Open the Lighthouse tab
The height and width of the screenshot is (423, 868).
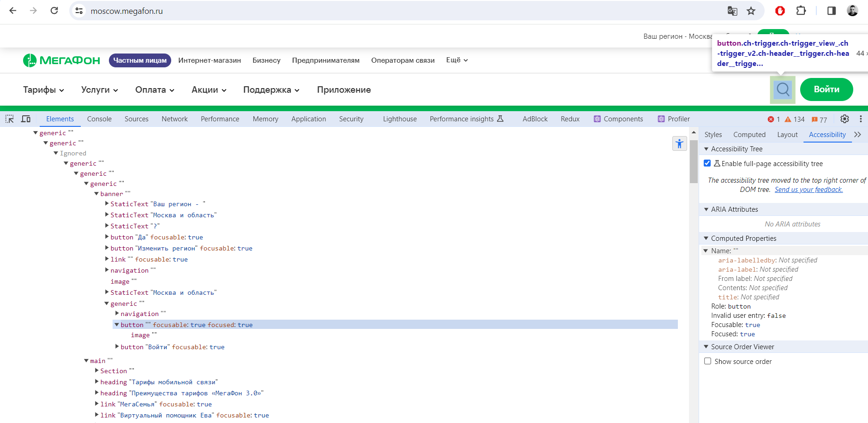pos(400,119)
